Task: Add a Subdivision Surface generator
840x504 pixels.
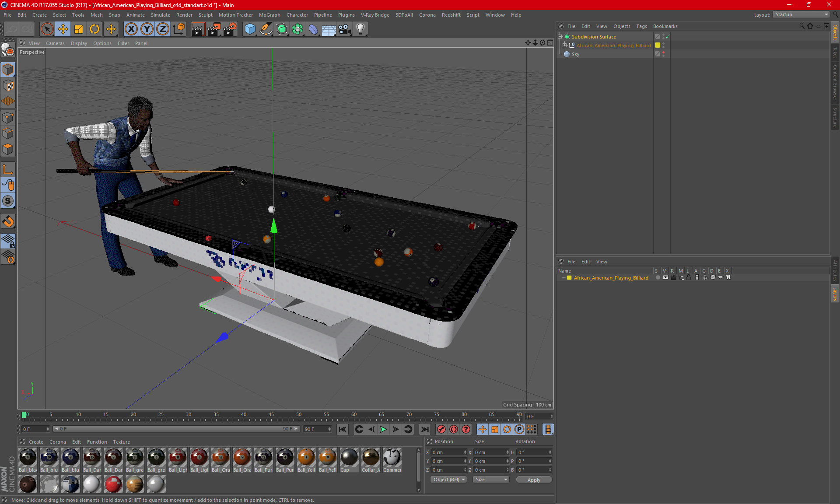Action: (x=282, y=29)
